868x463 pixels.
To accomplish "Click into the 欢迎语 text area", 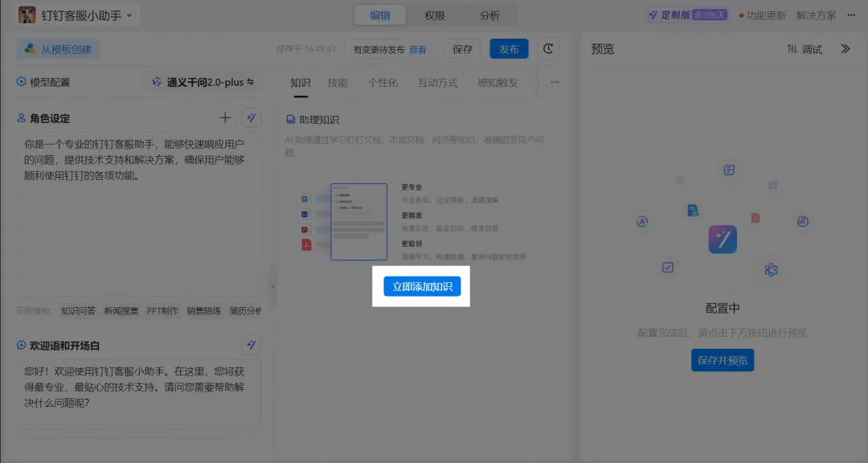I will [138, 393].
